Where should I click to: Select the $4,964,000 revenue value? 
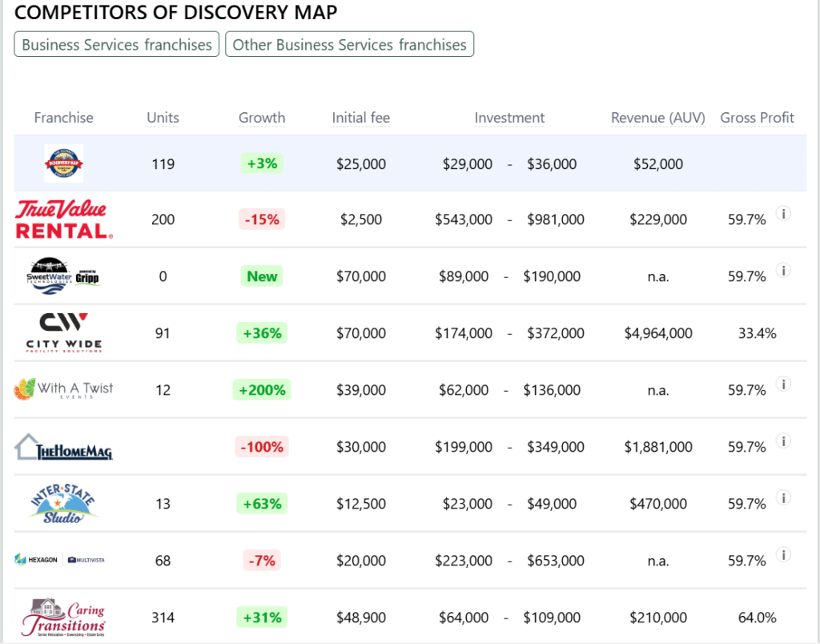point(658,333)
